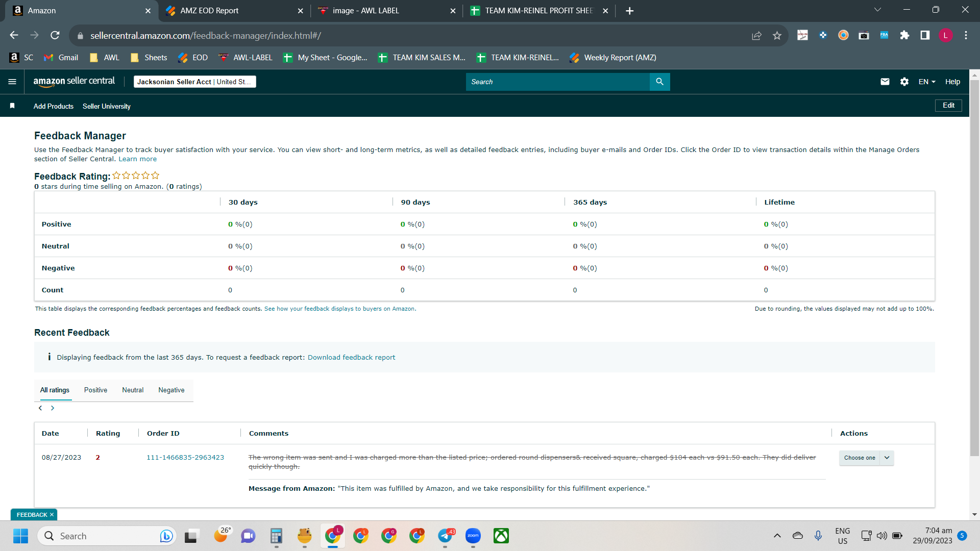Toggle the Chrome side panel icon
The image size is (980, 551).
[925, 35]
